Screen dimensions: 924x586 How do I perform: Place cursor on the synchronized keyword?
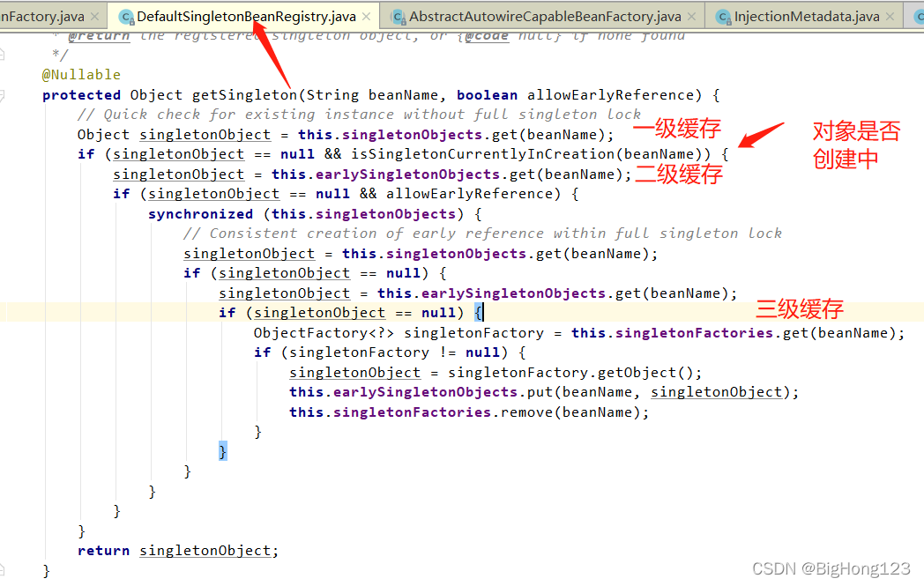(x=200, y=214)
